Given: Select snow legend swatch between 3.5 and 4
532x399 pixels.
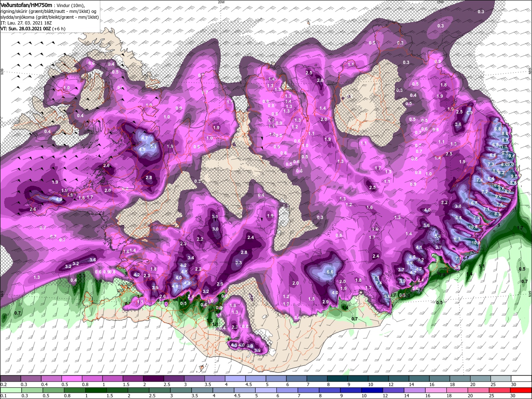Looking at the screenshot, I should click(x=214, y=379).
